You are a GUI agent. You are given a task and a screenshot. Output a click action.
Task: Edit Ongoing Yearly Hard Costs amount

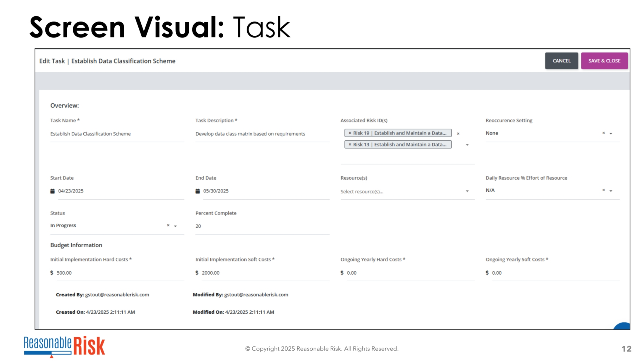click(x=411, y=273)
